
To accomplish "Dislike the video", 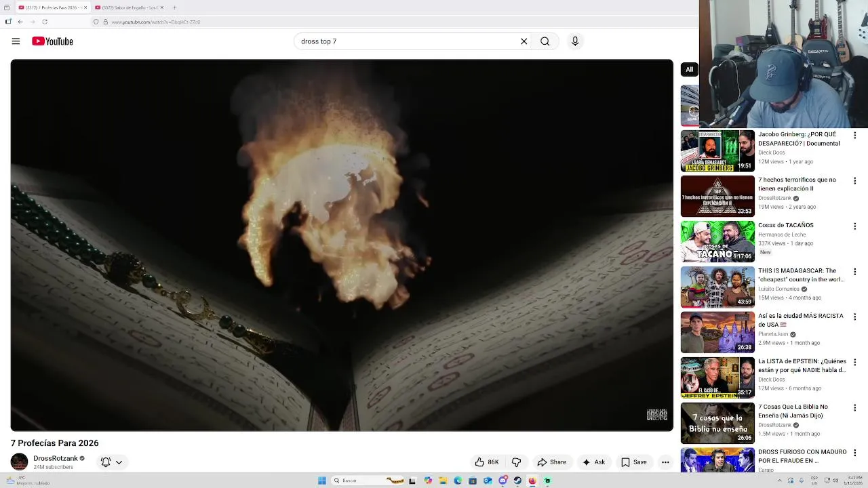I will pos(516,462).
